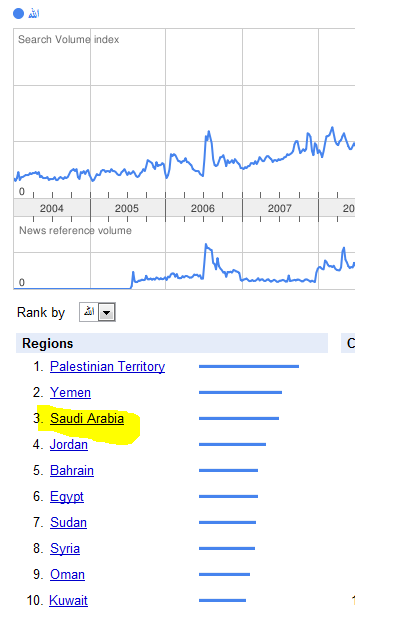Click the 2005 year marker on timeline

point(127,208)
